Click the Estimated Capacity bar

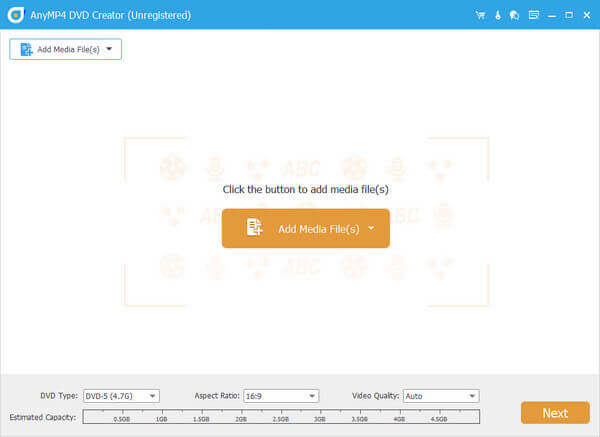point(281,417)
